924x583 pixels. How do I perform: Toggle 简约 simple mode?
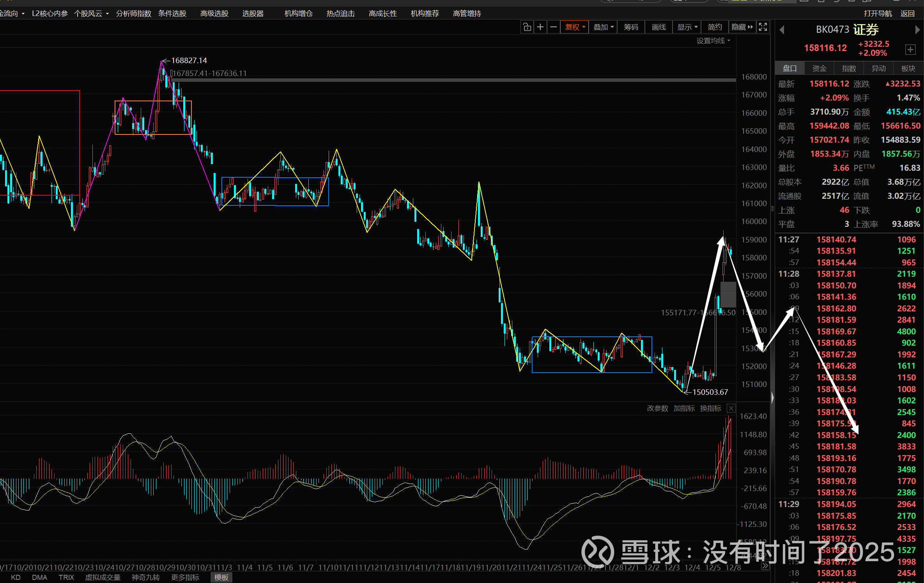tap(715, 27)
